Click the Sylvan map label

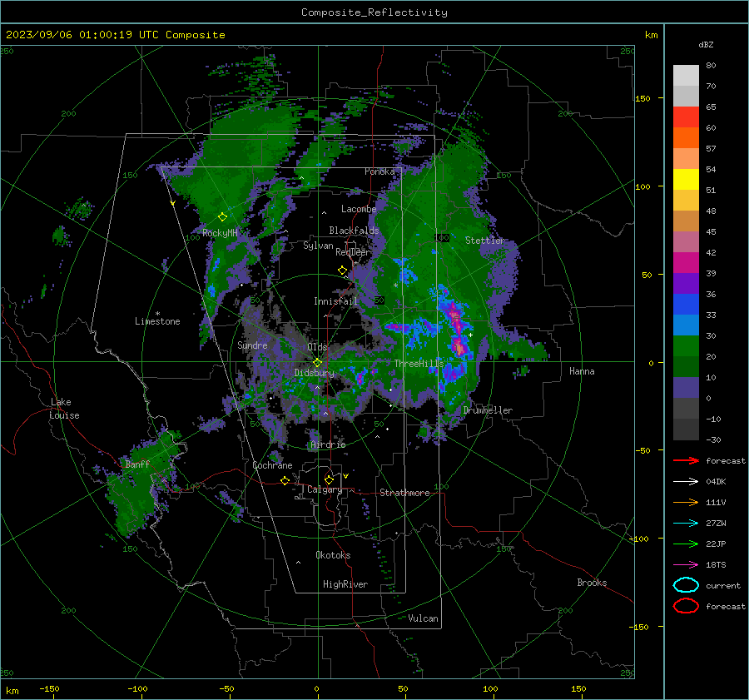318,246
